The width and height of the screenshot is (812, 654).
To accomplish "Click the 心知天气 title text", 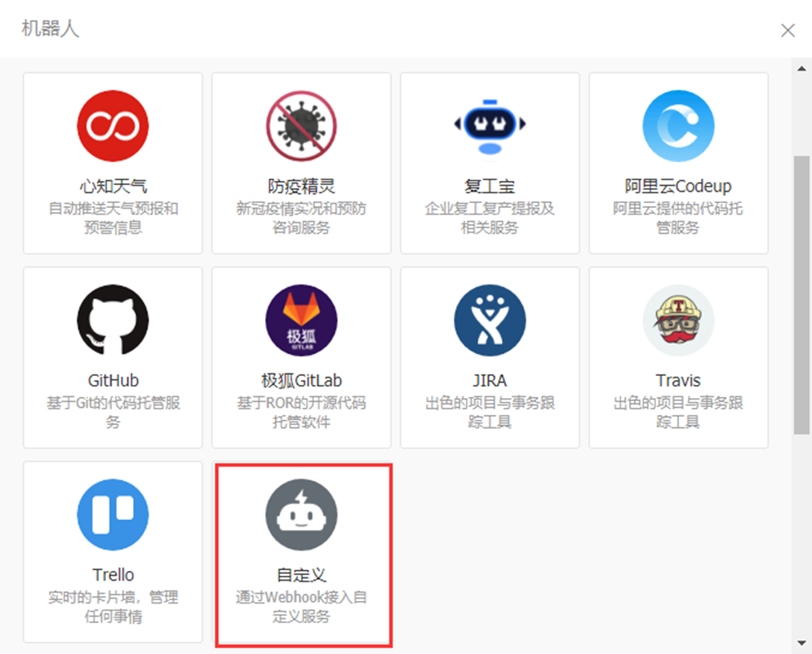I will (x=113, y=186).
